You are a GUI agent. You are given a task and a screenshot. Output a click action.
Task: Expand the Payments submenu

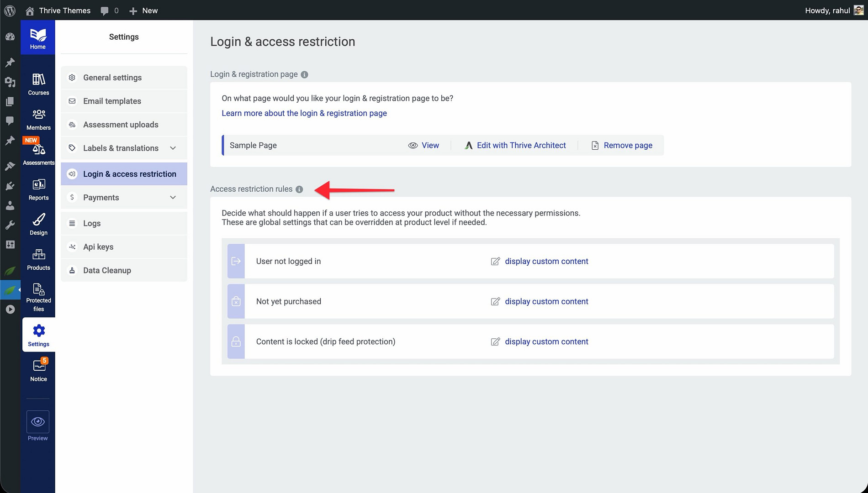click(173, 197)
